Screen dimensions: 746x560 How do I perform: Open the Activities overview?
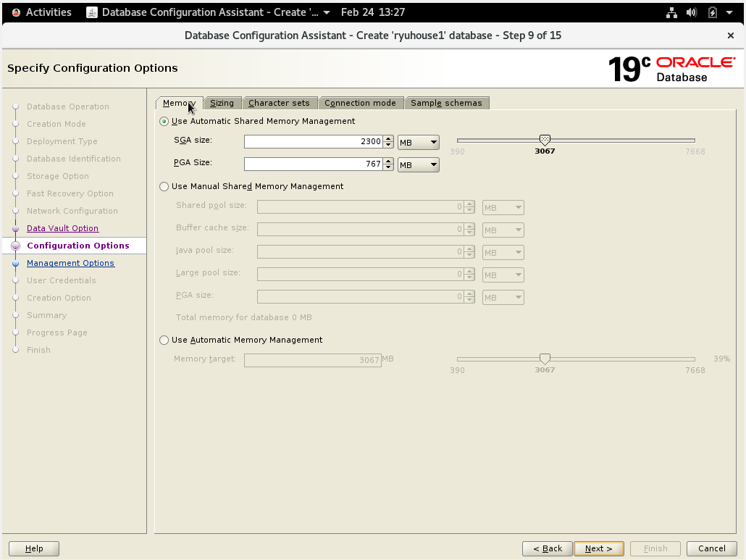point(41,12)
